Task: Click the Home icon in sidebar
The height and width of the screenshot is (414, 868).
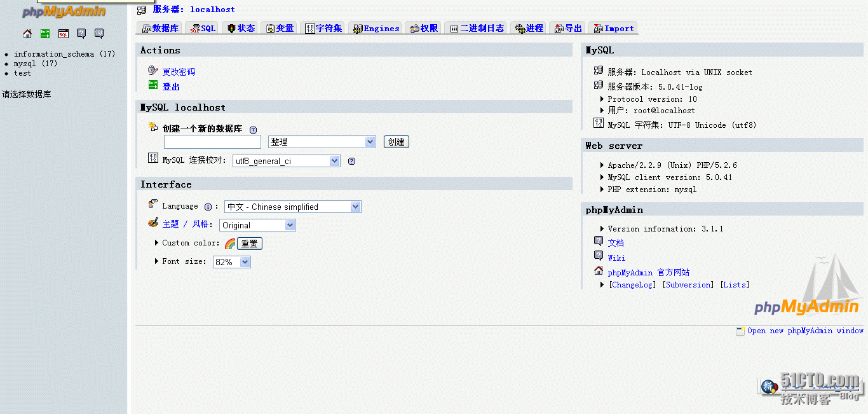Action: pyautogui.click(x=27, y=34)
